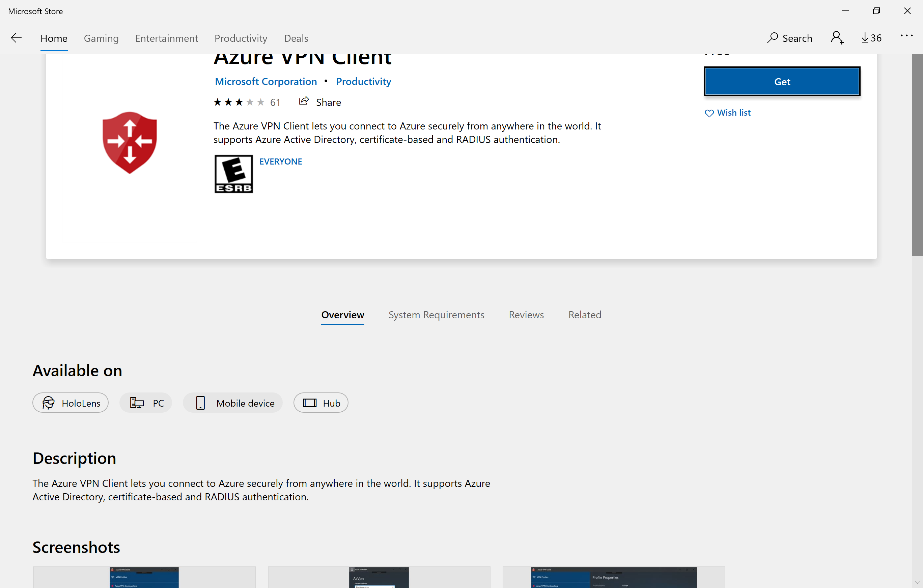Restore down the Microsoft Store window
Viewport: 923px width, 588px height.
876,11
